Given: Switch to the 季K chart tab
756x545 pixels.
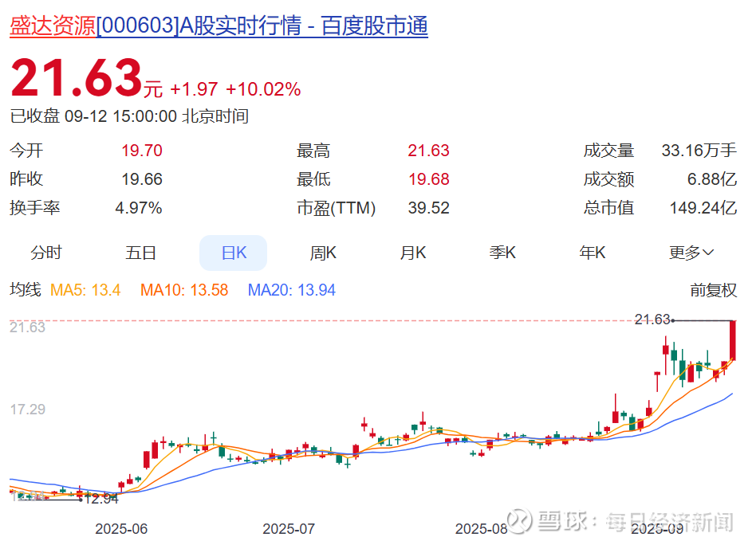Looking at the screenshot, I should [x=502, y=253].
